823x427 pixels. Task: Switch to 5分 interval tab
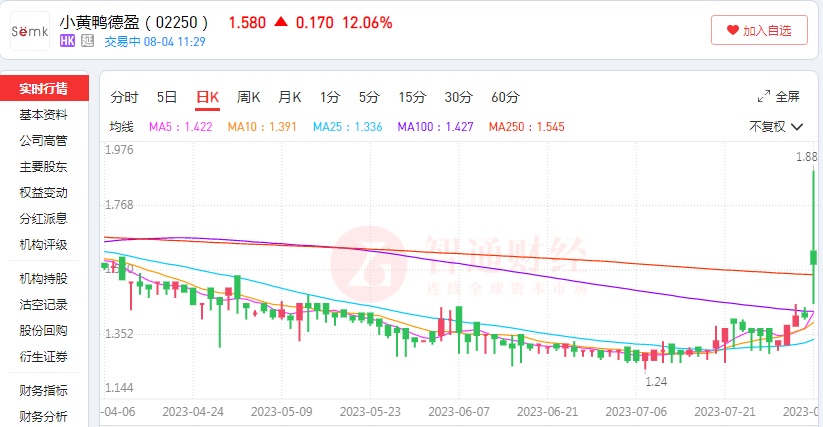point(369,97)
